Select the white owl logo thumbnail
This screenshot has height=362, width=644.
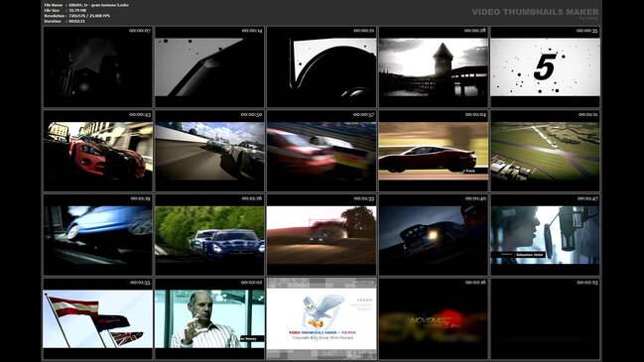322,319
